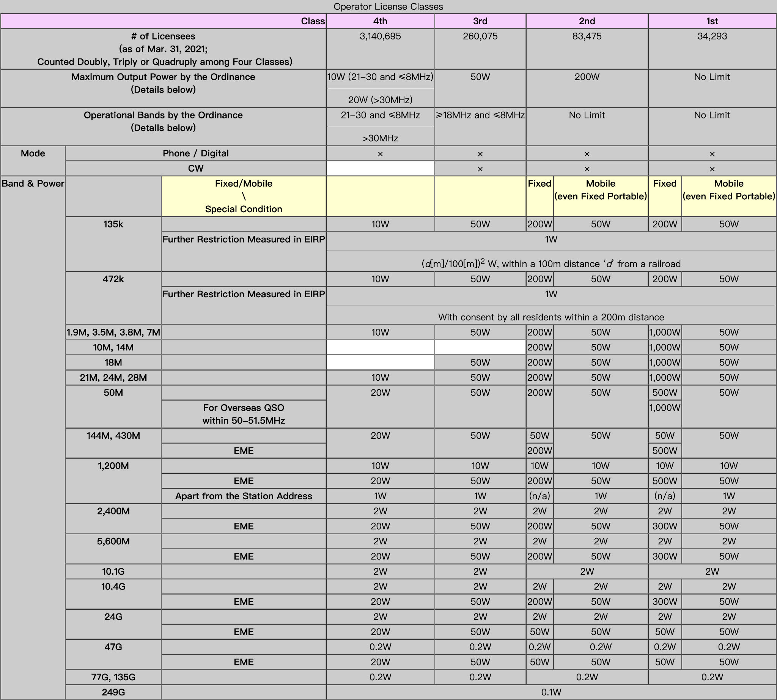The width and height of the screenshot is (777, 700).
Task: Click the railroad distance formula restriction text
Action: [x=551, y=264]
